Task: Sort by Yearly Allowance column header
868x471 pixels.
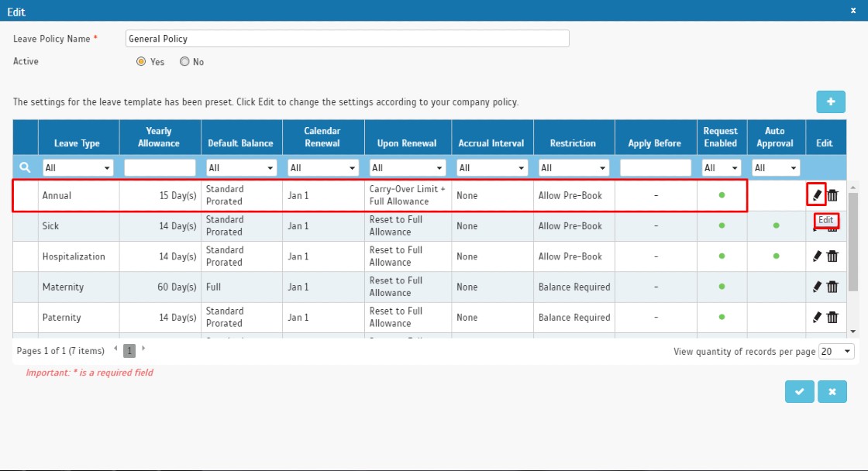Action: (159, 136)
